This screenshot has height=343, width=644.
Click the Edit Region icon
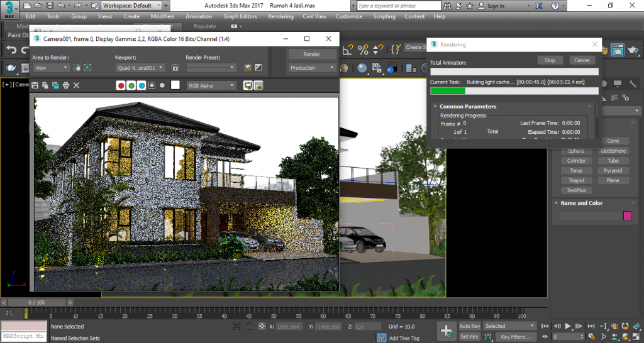click(77, 68)
